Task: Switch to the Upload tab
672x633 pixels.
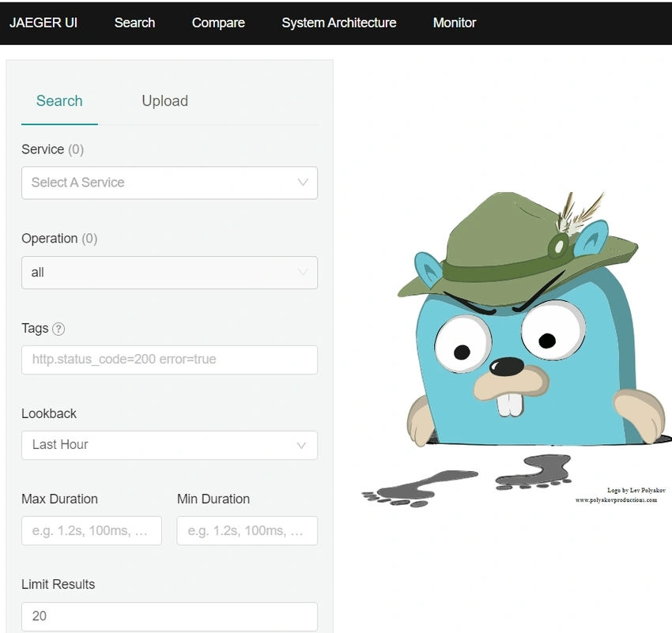Action: [x=164, y=101]
